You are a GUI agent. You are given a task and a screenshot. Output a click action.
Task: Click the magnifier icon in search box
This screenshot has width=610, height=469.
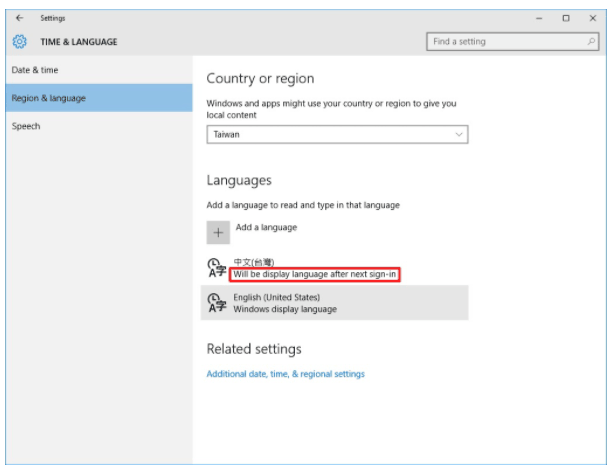(x=591, y=42)
